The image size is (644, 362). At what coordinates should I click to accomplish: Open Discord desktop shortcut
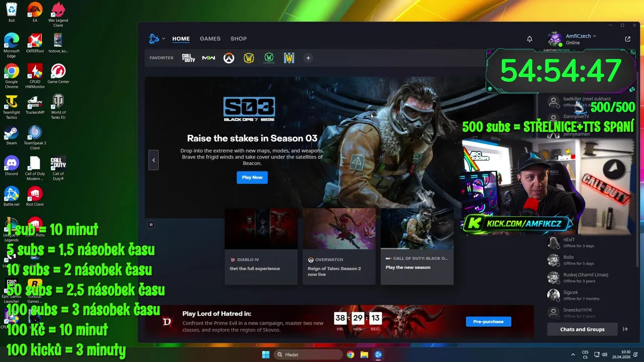(x=12, y=166)
